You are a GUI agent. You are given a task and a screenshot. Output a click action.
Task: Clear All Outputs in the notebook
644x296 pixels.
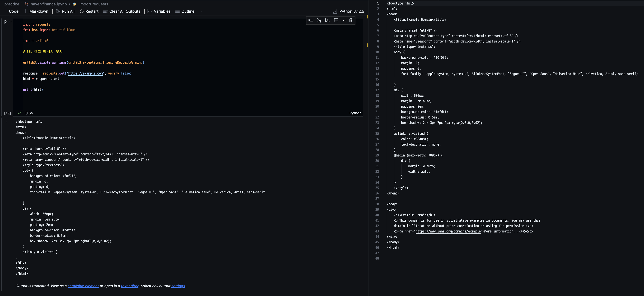(x=122, y=11)
